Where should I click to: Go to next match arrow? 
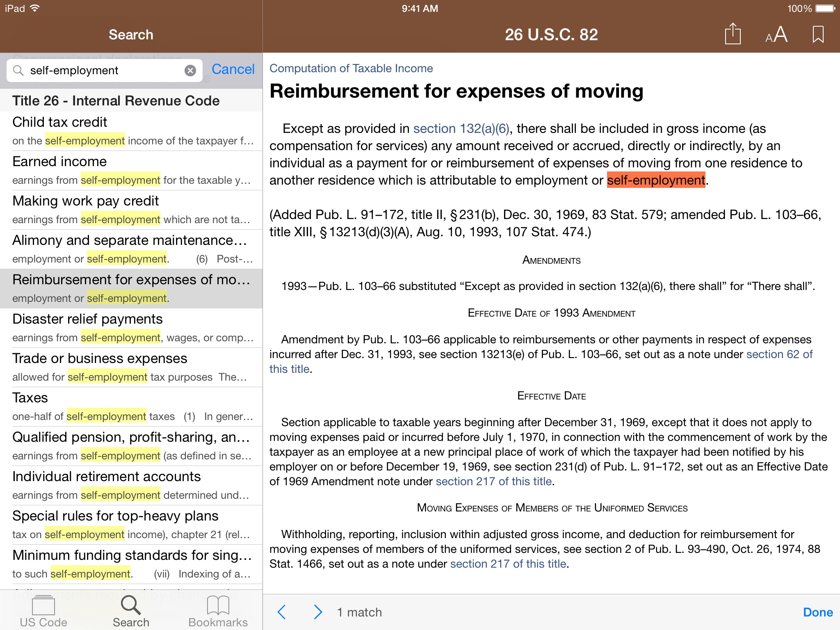[318, 612]
